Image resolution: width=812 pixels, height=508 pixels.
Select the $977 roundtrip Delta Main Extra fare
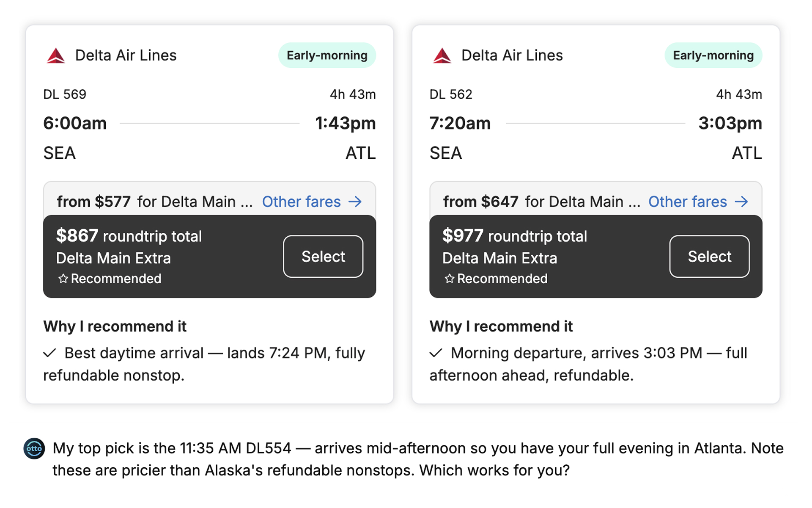point(709,257)
